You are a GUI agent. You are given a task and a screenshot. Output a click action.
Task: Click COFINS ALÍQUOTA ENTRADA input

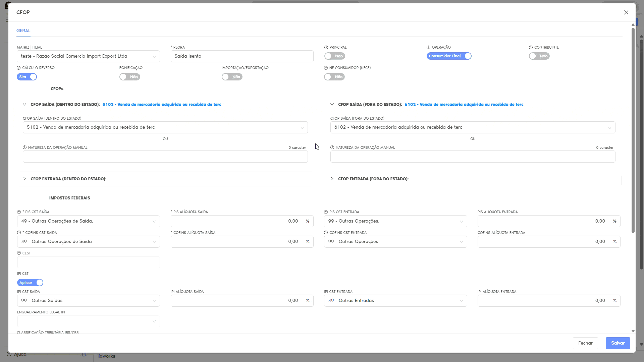[543, 242]
